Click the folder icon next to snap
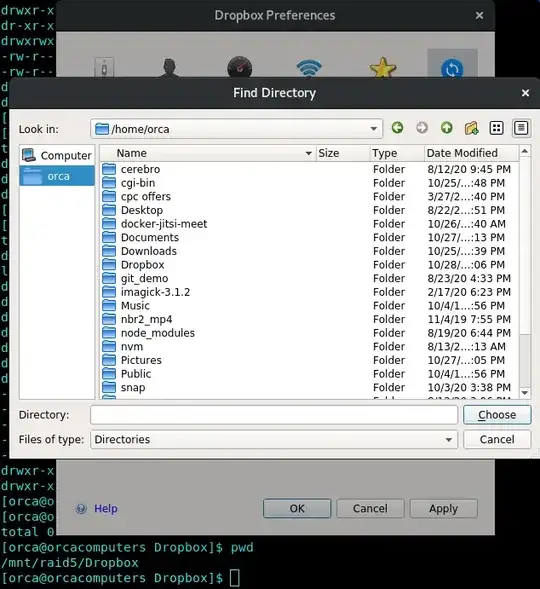Viewport: 540px width, 589px height. [109, 387]
